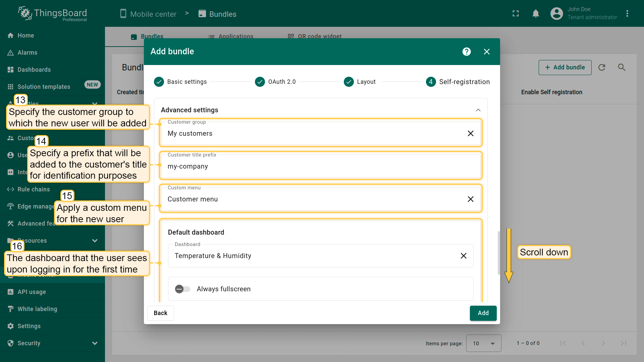Clear the My customers group selection

[471, 133]
